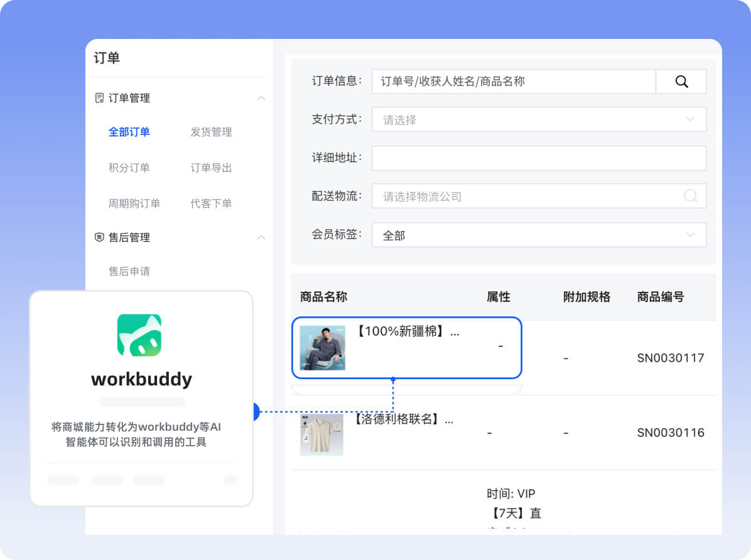This screenshot has width=751, height=560.
Task: Click the 时间: VIP text
Action: 511,493
